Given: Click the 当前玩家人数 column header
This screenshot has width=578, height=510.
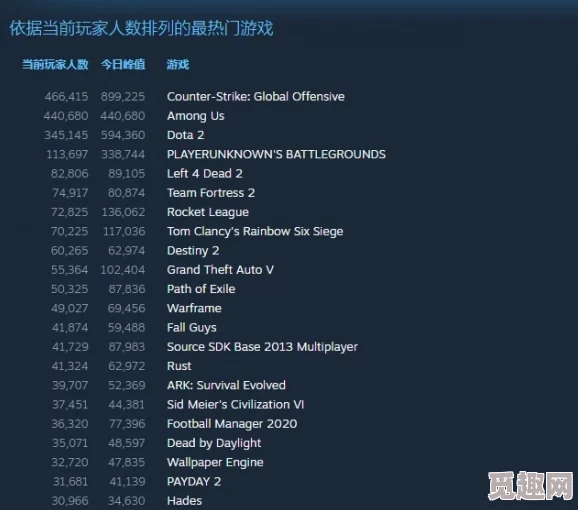Looking at the screenshot, I should point(55,64).
